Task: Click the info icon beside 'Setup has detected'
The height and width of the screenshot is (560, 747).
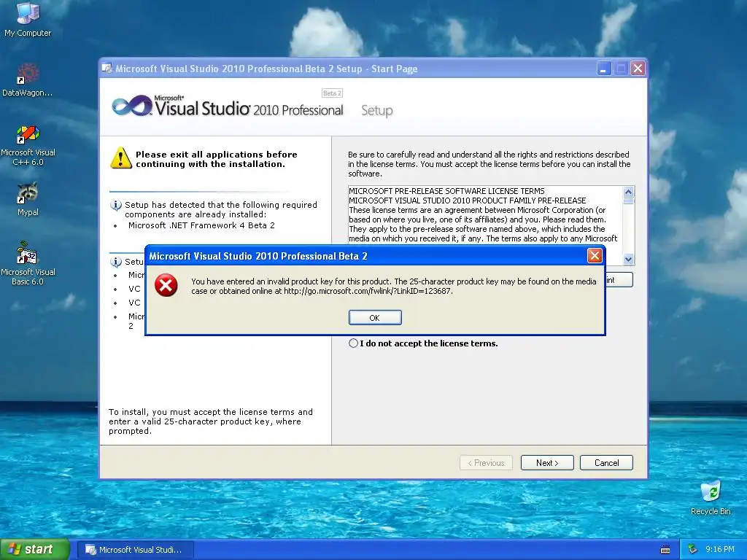Action: click(x=116, y=206)
